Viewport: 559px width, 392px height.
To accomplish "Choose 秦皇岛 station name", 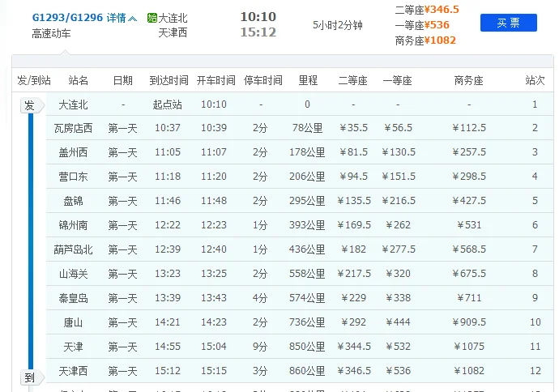I will point(74,298).
